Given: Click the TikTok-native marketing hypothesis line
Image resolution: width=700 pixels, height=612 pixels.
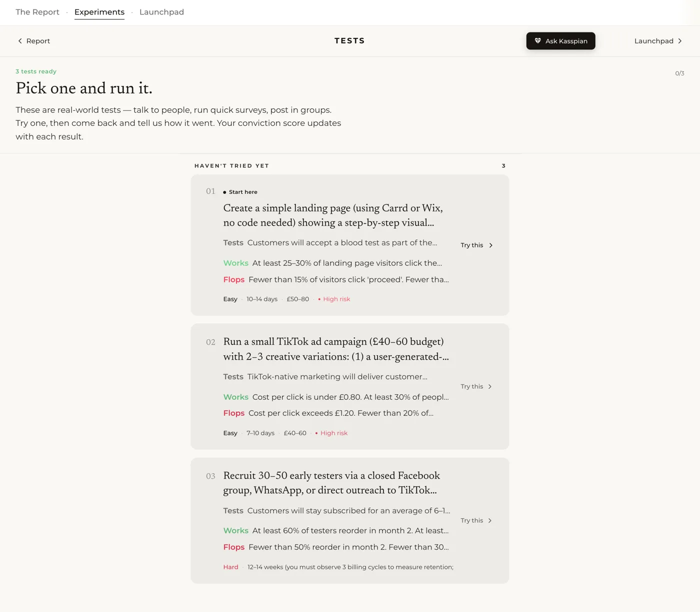Looking at the screenshot, I should (x=325, y=377).
